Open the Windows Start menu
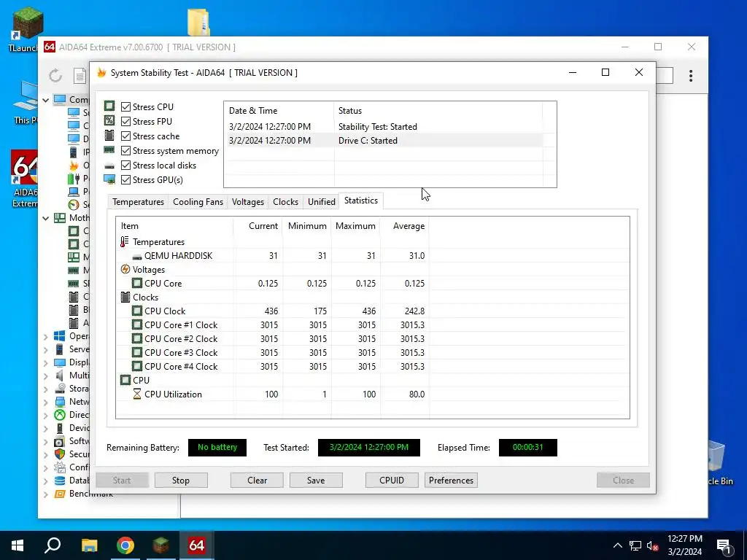 [18, 545]
